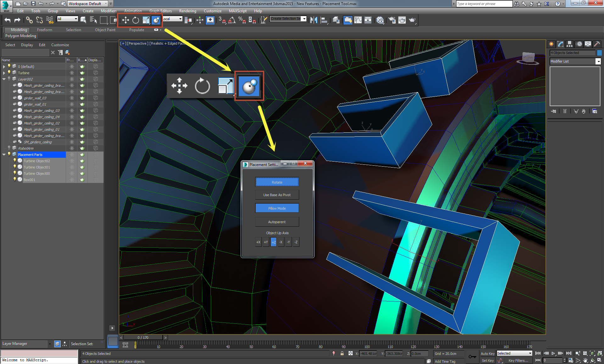Select +X axis for Object Up Axis

coord(258,242)
